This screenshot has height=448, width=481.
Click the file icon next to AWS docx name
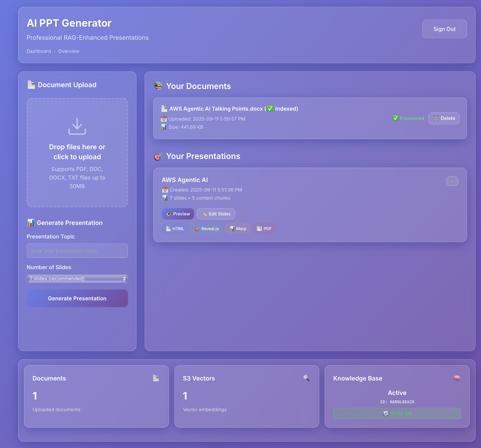[164, 109]
